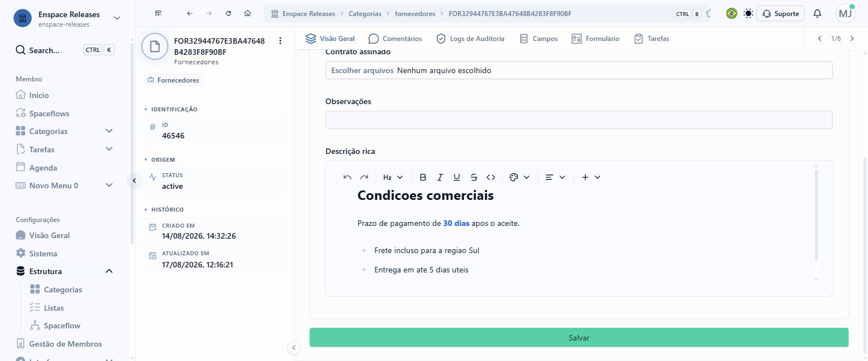
Task: Click the Fornecedores category tag
Action: 173,80
